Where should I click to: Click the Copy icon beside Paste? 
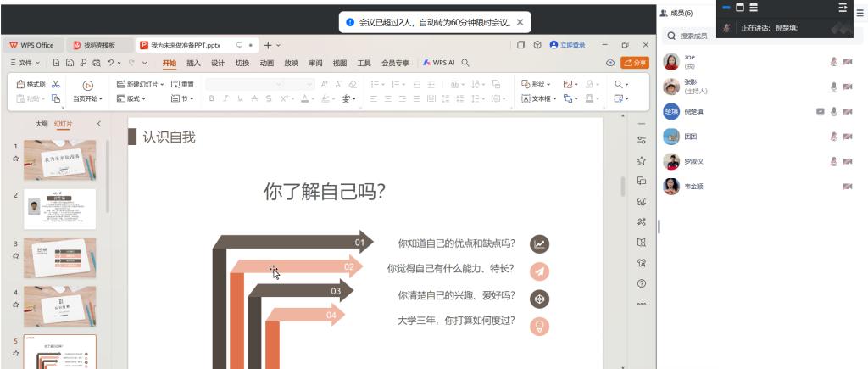coord(55,98)
